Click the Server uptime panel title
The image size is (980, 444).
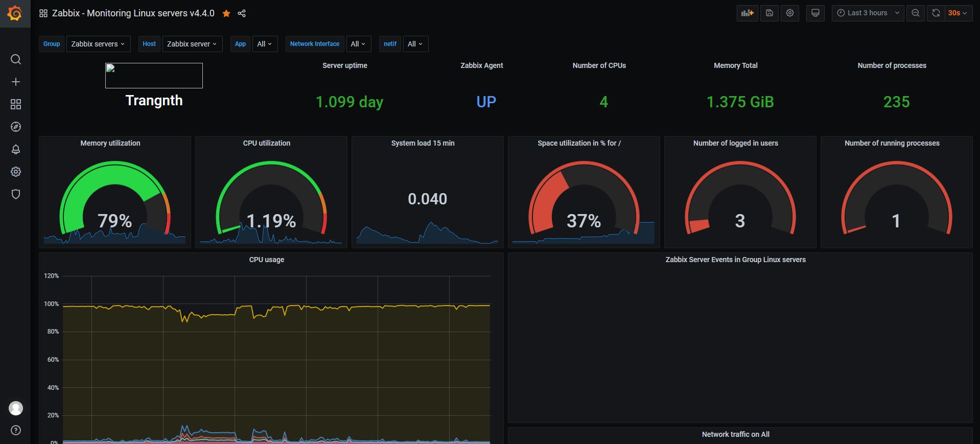345,65
